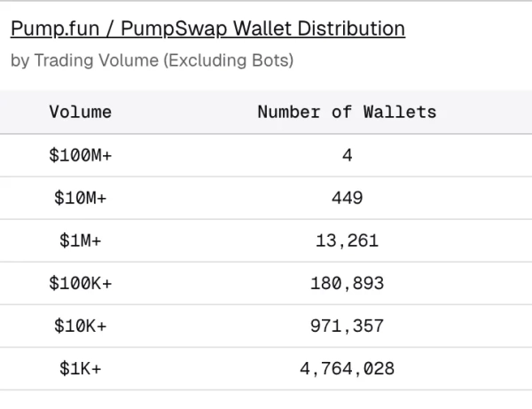Click the word Distribution in the title
Screen dimensions: 532x409
(348, 29)
